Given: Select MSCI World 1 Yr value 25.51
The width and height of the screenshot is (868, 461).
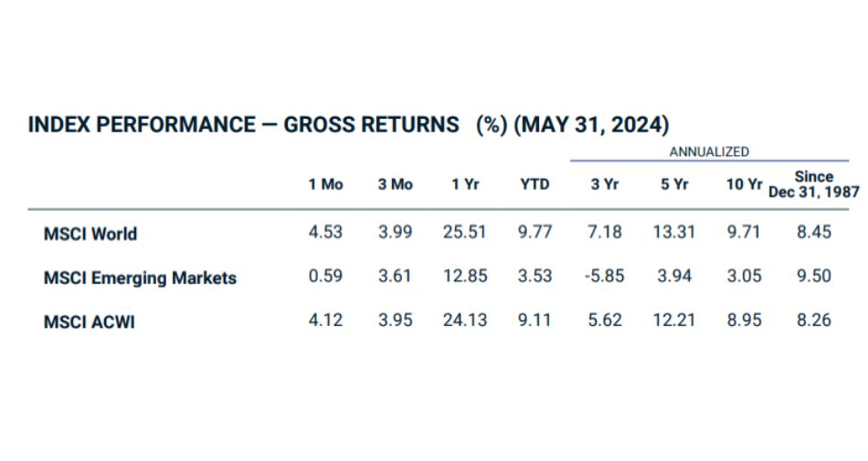Looking at the screenshot, I should pyautogui.click(x=465, y=232).
